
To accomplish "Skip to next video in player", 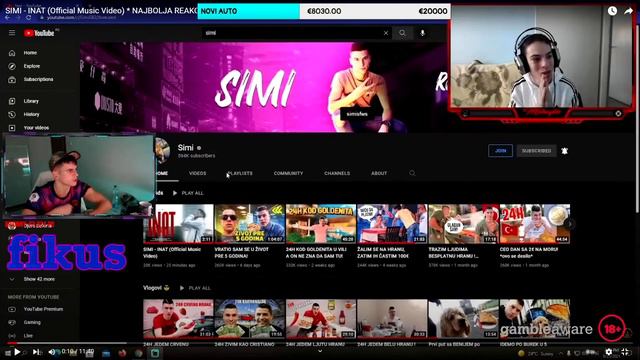I will (x=36, y=351).
